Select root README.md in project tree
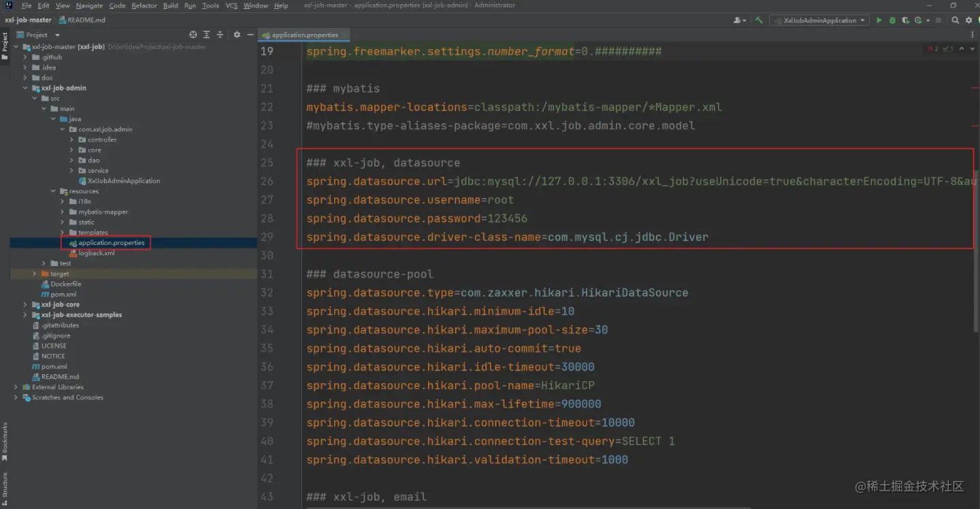Image resolution: width=980 pixels, height=509 pixels. (55, 376)
